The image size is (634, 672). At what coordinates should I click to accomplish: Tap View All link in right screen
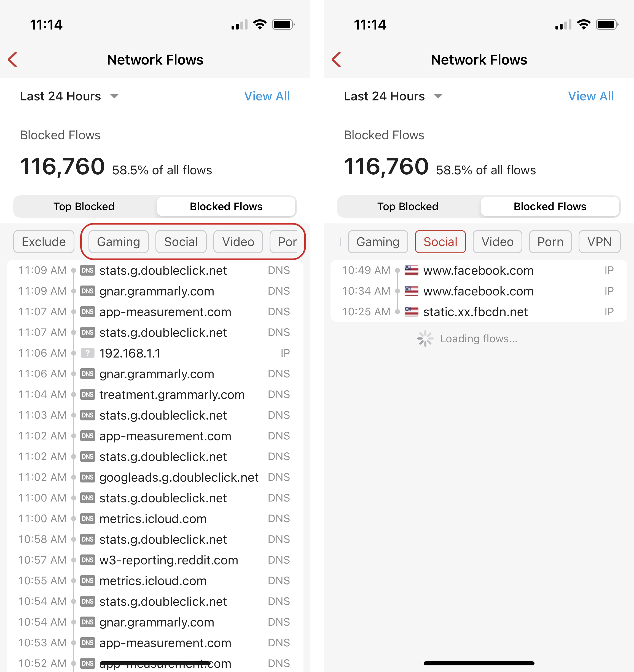[x=591, y=96]
